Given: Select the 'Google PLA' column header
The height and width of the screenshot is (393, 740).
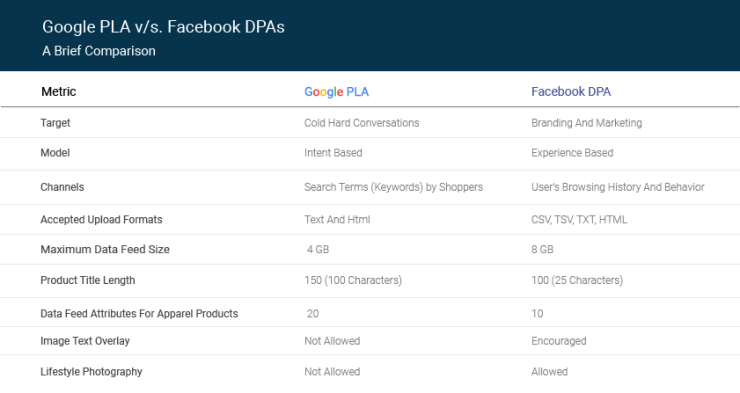Looking at the screenshot, I should 336,92.
